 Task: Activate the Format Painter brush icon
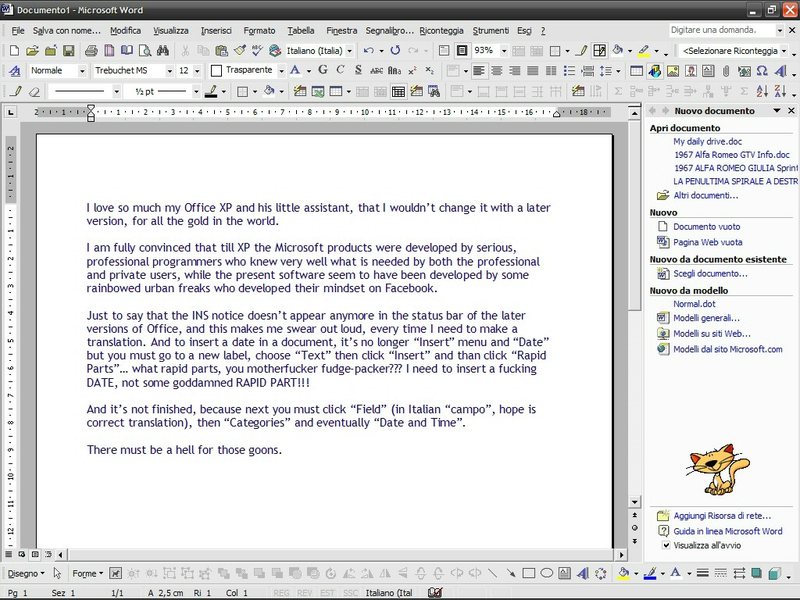[x=240, y=51]
